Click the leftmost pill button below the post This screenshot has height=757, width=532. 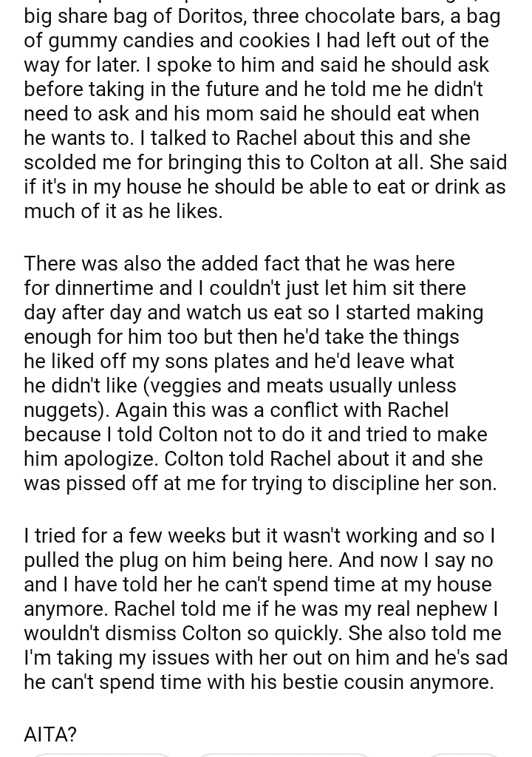coord(100,754)
